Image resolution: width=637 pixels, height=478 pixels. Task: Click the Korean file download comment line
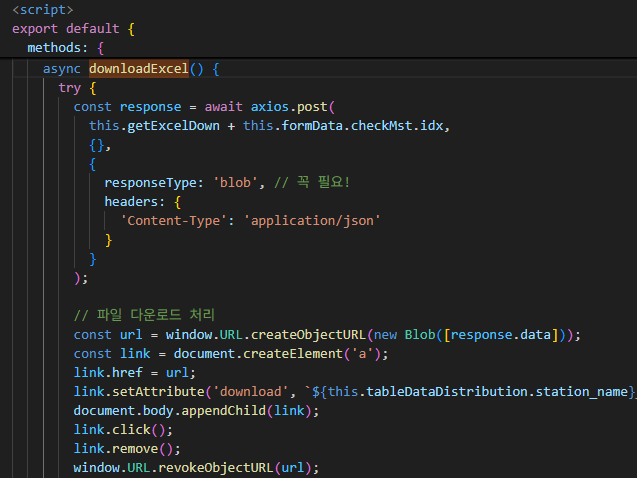point(144,315)
